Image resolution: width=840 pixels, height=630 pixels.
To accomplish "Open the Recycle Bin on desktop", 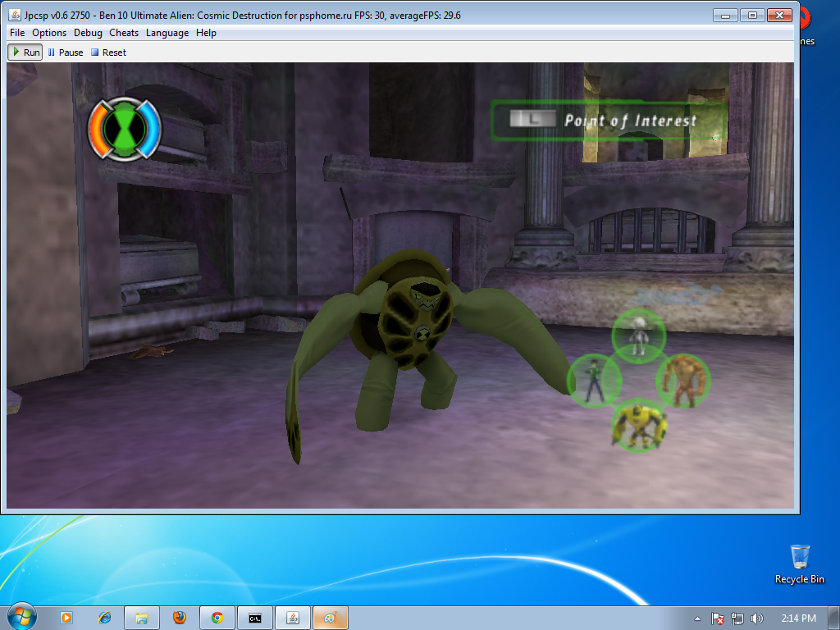I will [x=800, y=563].
